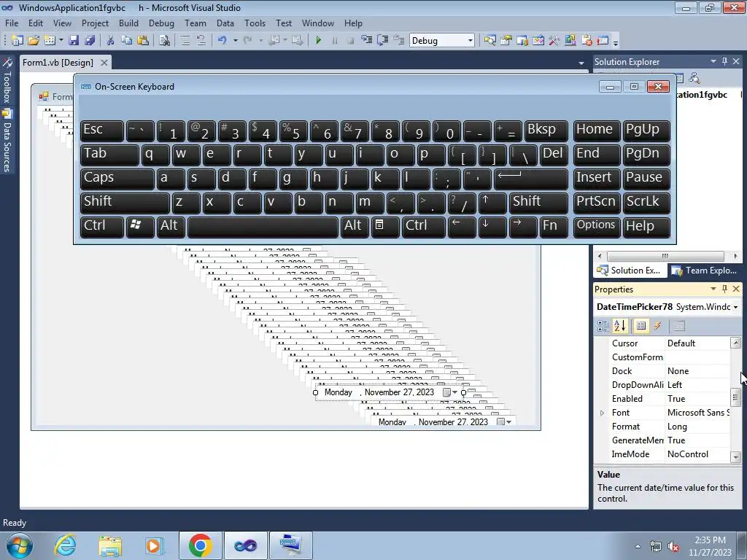Show Events with the lightning bolt icon
Viewport: 747px width, 560px height.
pyautogui.click(x=657, y=326)
